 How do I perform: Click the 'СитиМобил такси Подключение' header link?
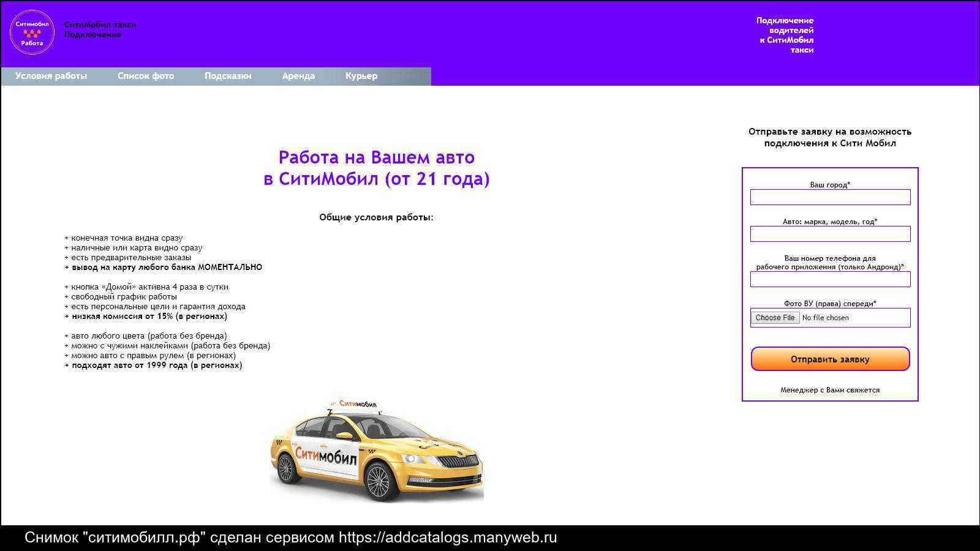point(100,29)
